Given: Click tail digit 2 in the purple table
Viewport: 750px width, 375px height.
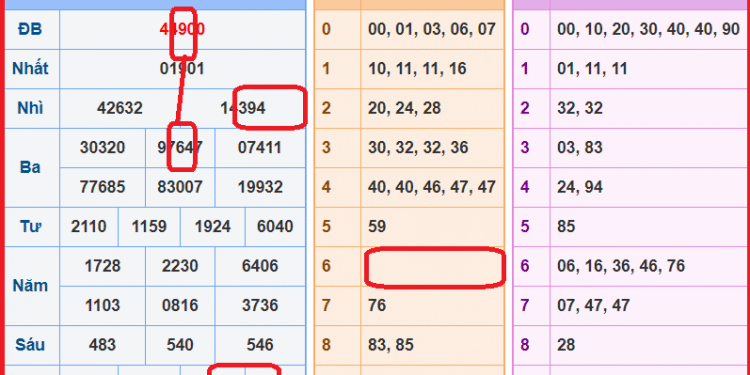Looking at the screenshot, I should (x=525, y=109).
